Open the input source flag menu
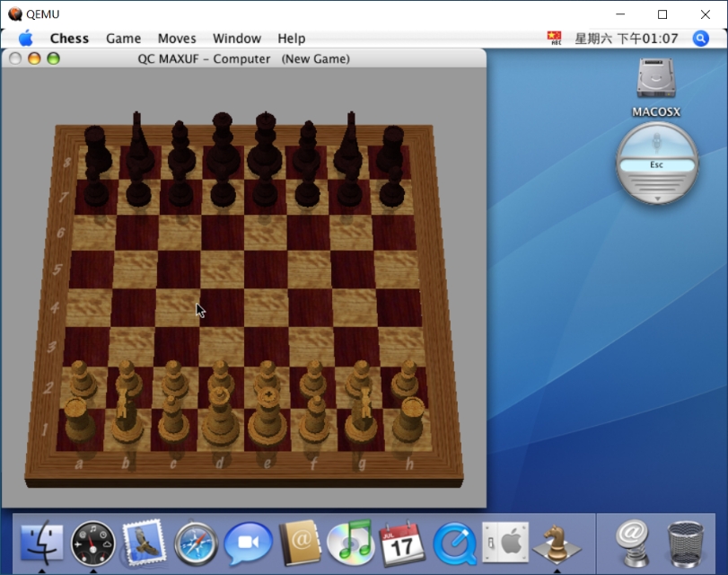This screenshot has width=728, height=575. 554,38
